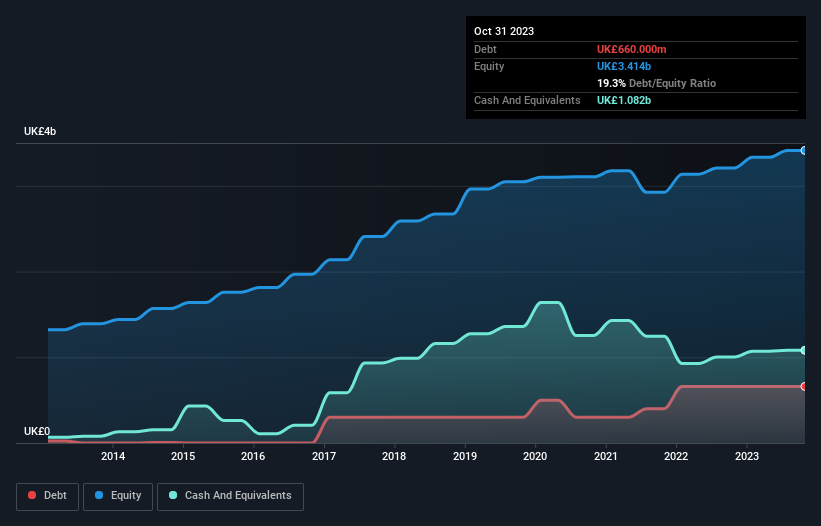Click the Debt label in the tooltip
The image size is (821, 526).
[x=485, y=49]
